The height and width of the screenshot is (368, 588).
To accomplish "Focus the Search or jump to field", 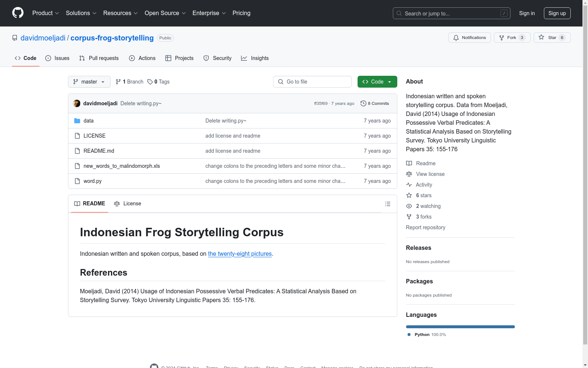I will pos(452,13).
